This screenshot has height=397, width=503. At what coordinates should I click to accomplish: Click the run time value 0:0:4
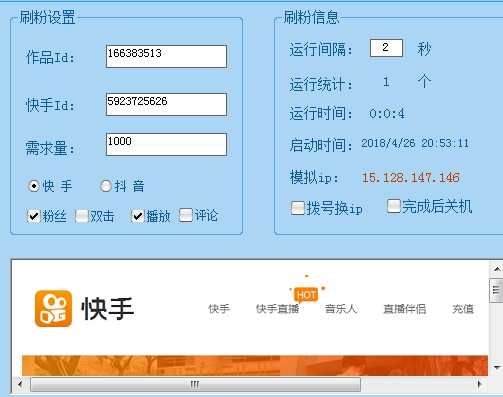click(387, 114)
